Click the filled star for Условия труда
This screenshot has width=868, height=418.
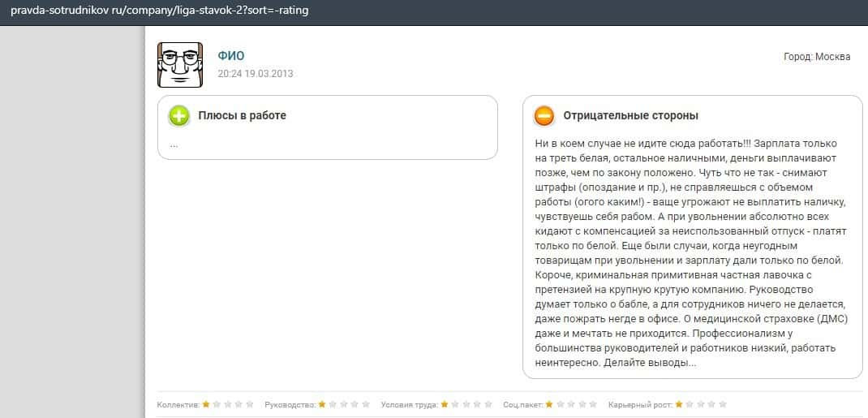pyautogui.click(x=445, y=403)
